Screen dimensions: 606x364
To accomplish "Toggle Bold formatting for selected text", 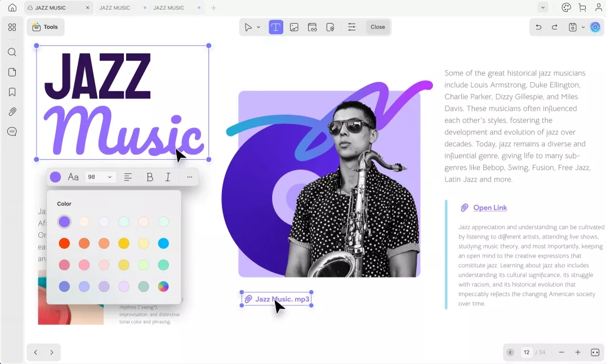I will click(150, 177).
